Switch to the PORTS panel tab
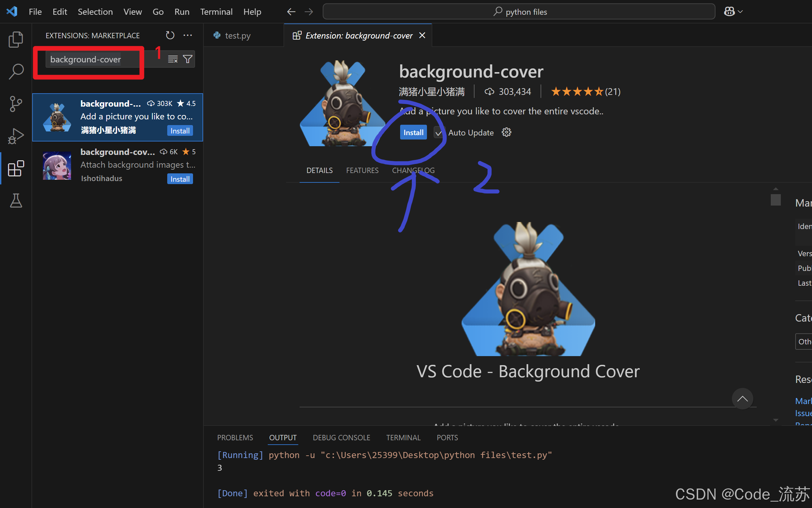This screenshot has width=812, height=508. (x=447, y=438)
